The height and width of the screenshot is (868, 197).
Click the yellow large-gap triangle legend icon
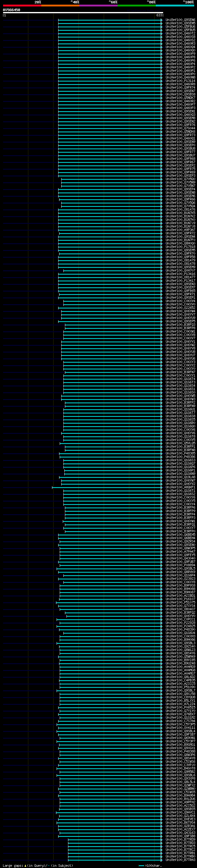(x=26, y=866)
